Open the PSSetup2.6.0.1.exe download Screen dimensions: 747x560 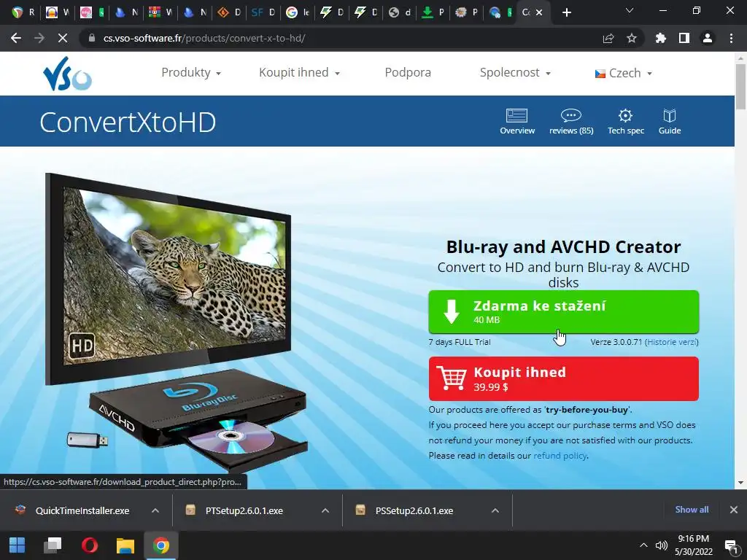click(414, 510)
